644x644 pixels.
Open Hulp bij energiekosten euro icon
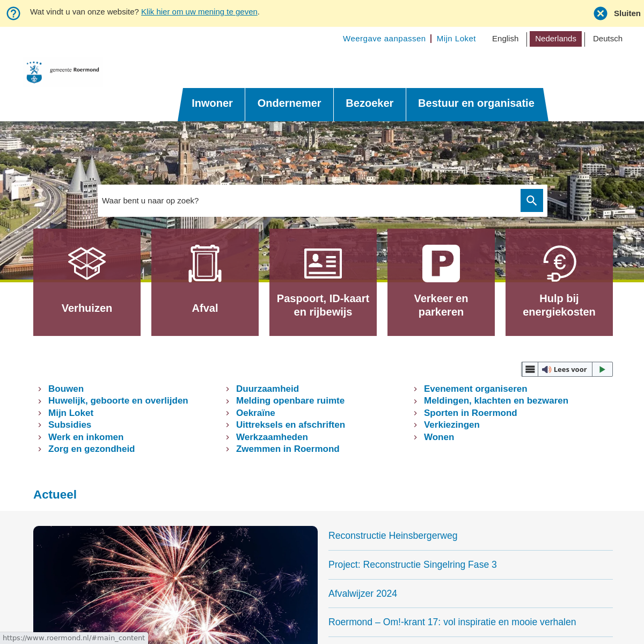point(559,264)
